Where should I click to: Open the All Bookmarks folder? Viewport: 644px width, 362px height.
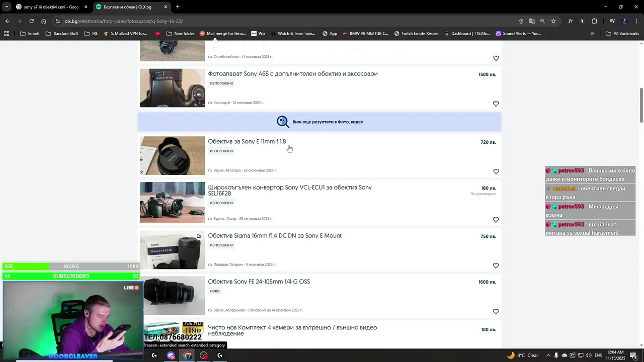(622, 34)
